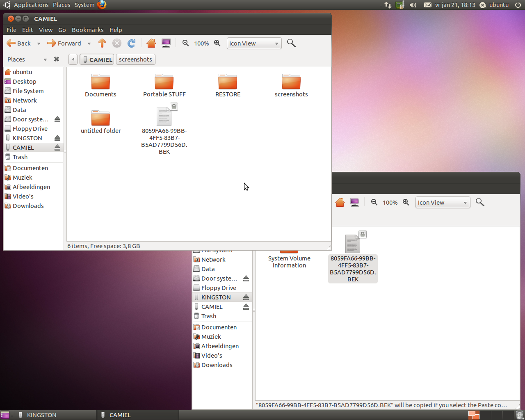Open the Icon View dropdown
The width and height of the screenshot is (525, 420).
coord(254,43)
